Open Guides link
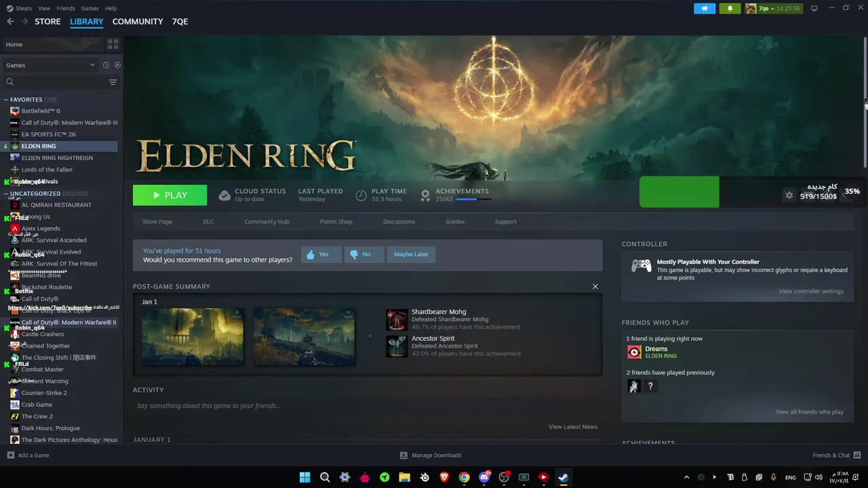Viewport: 868px width, 488px height. click(455, 222)
